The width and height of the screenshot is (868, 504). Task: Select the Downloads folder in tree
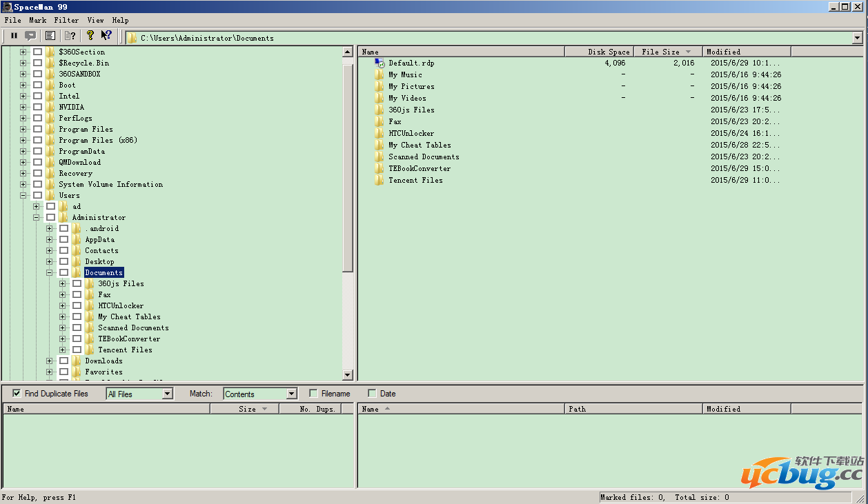[x=103, y=361]
